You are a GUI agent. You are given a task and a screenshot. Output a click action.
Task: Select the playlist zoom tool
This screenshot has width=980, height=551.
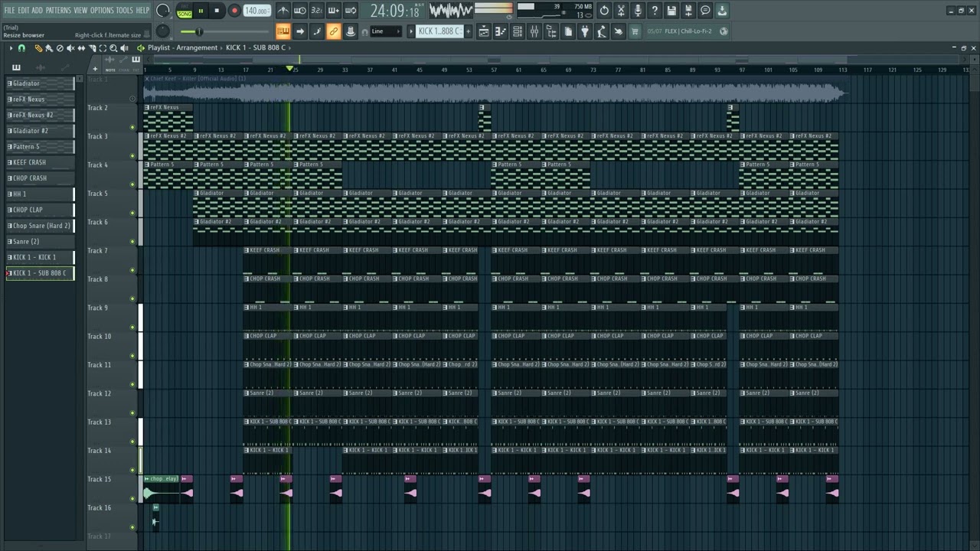tap(113, 48)
